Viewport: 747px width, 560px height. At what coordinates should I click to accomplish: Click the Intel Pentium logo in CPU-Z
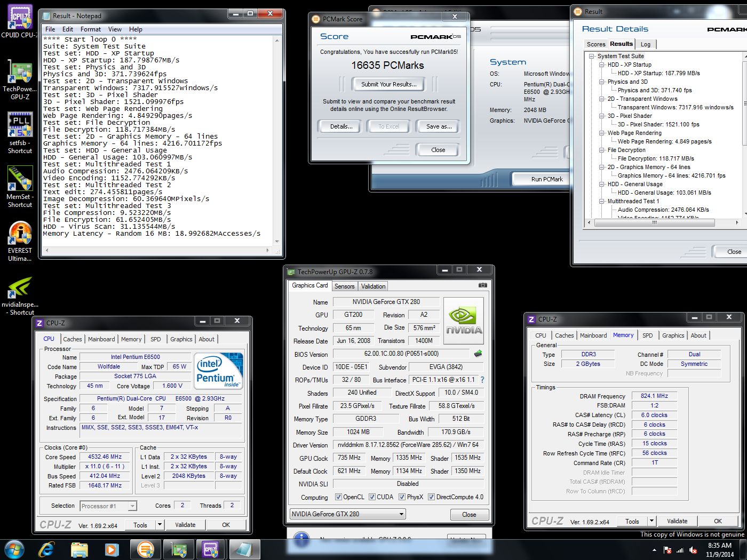[219, 371]
